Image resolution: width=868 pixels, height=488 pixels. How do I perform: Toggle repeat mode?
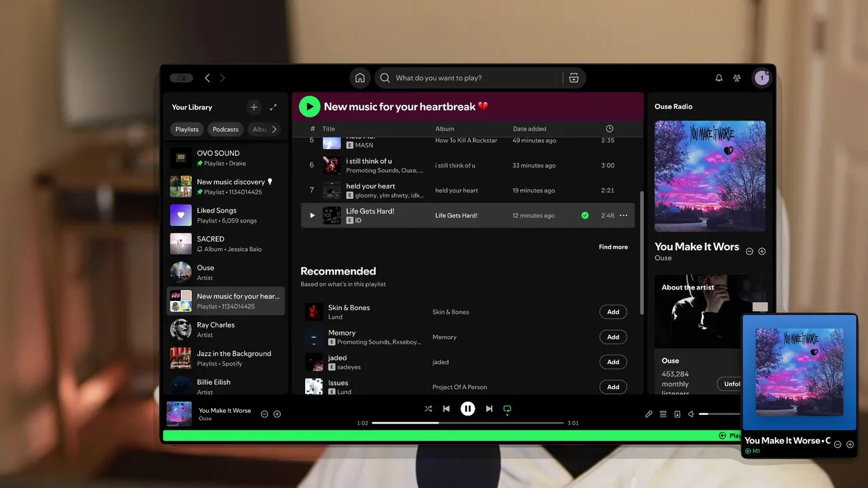507,409
